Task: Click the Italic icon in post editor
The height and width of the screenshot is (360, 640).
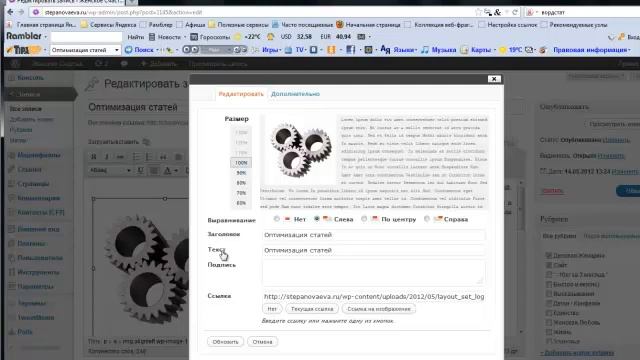Action: [x=107, y=157]
